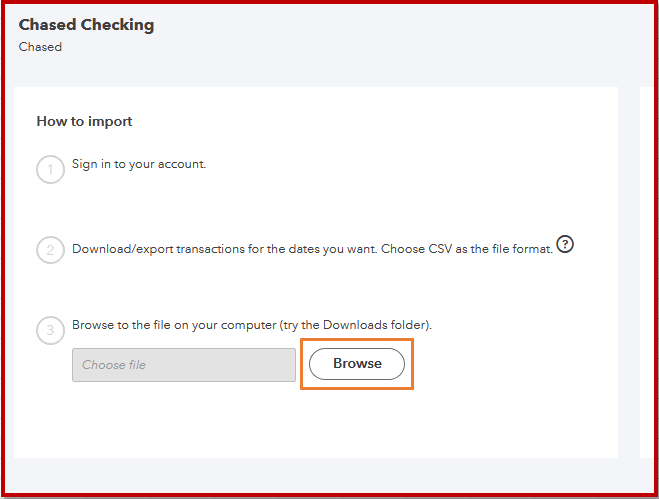Click the step 2 circle icon

tap(50, 250)
